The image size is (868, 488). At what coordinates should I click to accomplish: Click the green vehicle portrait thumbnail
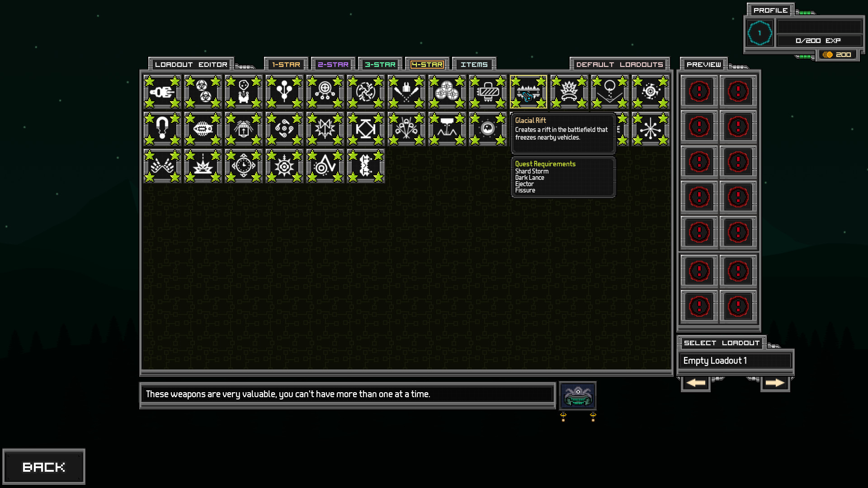(x=578, y=396)
